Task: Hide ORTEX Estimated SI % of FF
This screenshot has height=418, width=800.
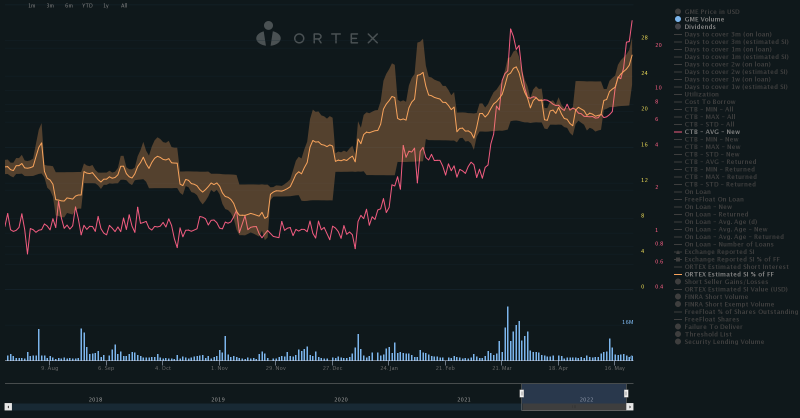Action: tap(724, 275)
